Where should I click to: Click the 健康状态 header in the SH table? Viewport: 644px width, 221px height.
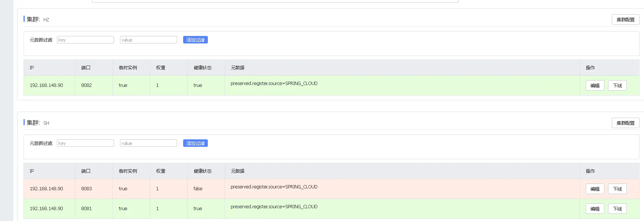[203, 171]
